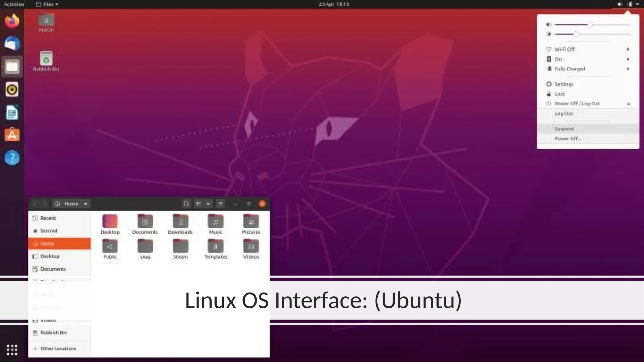Select Recent in Files sidebar
The image size is (644, 362).
pyautogui.click(x=59, y=218)
